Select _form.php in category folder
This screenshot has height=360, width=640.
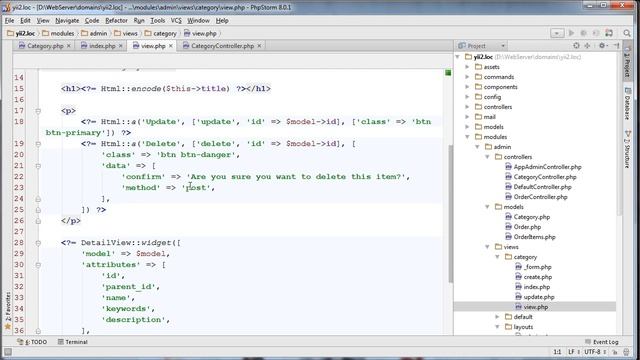(533, 267)
